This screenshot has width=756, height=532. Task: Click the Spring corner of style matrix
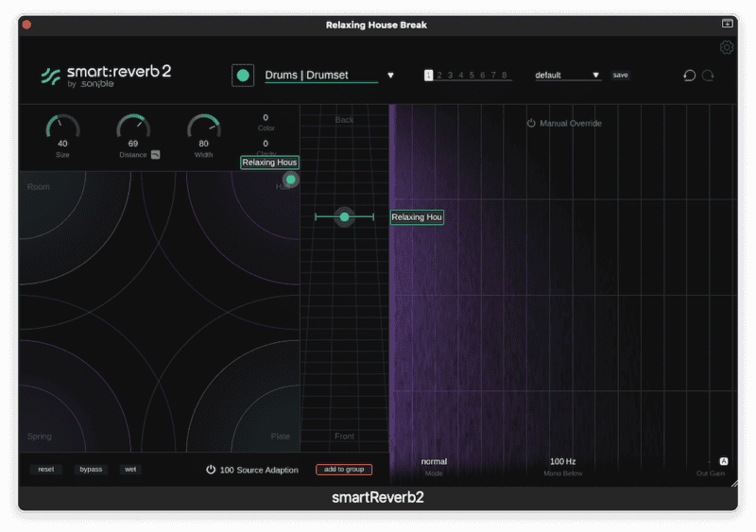[40, 437]
